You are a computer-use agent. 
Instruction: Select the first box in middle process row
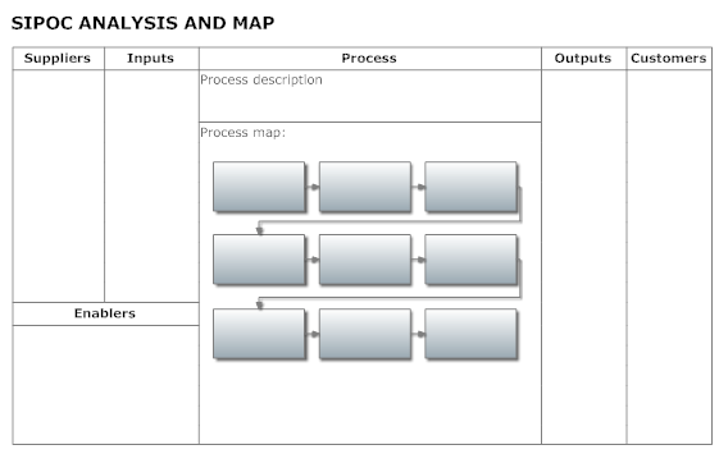[x=259, y=259]
